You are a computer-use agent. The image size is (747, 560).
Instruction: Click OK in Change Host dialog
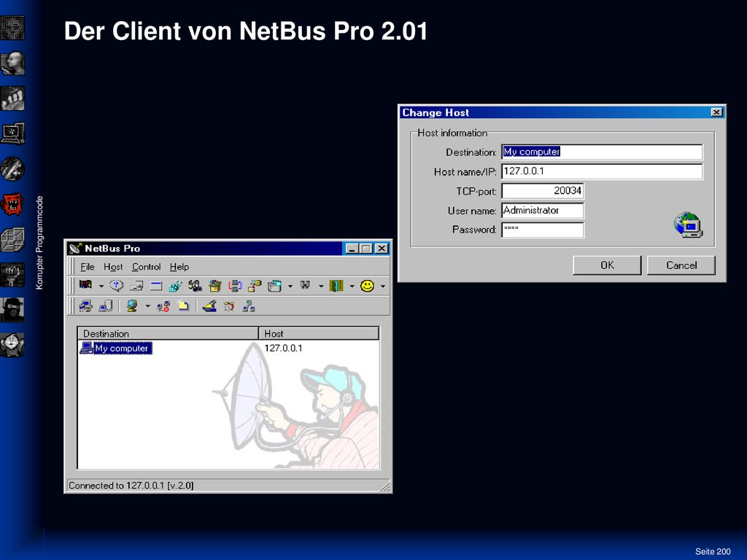(607, 265)
